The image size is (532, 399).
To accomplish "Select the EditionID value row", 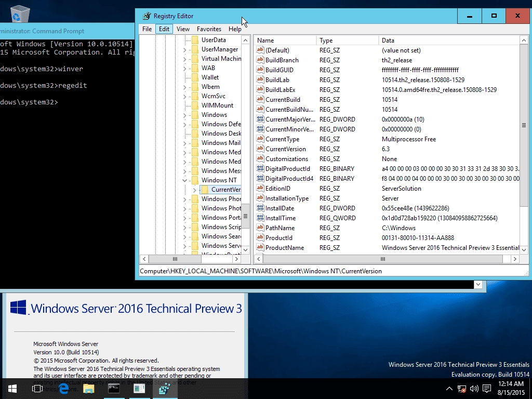I will [x=387, y=188].
